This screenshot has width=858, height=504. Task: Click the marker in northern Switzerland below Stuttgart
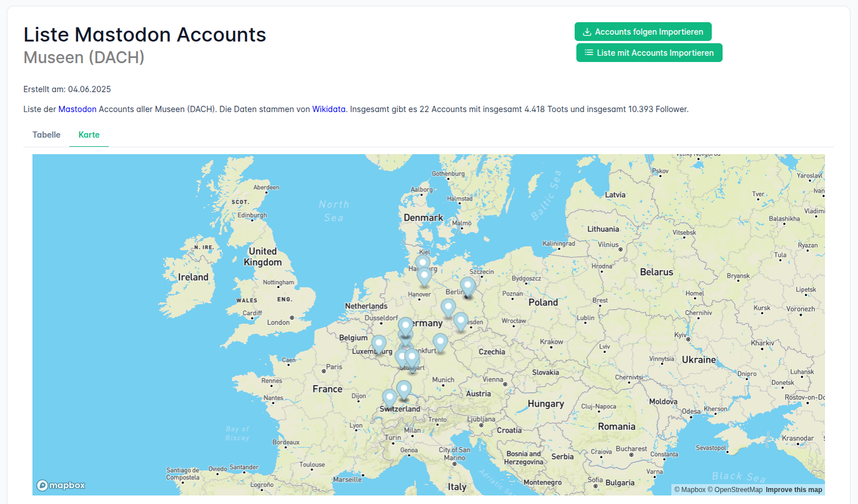tap(404, 391)
